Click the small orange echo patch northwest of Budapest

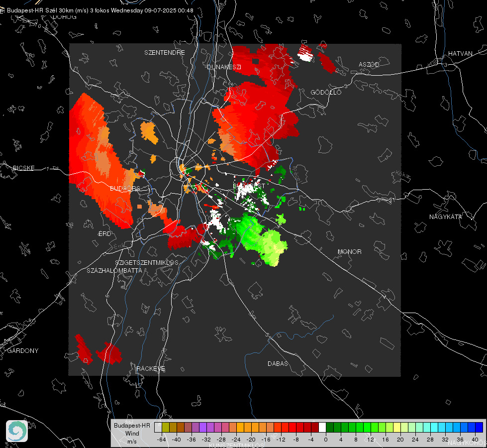(148, 132)
